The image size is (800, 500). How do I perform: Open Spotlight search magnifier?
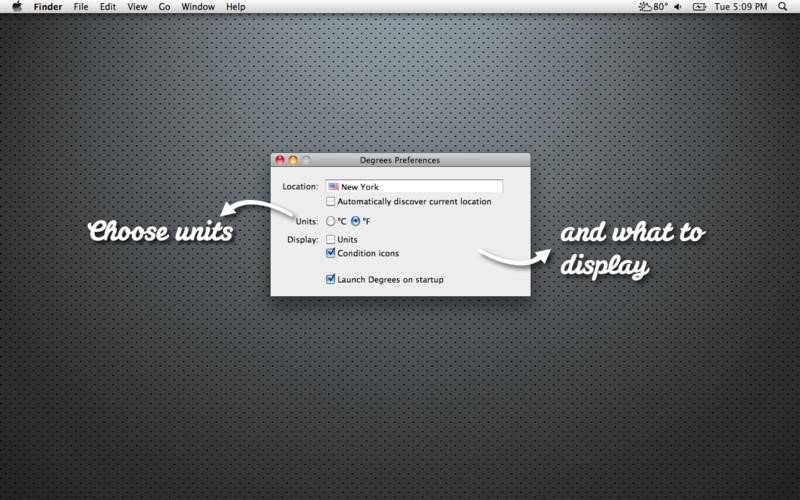(x=782, y=7)
